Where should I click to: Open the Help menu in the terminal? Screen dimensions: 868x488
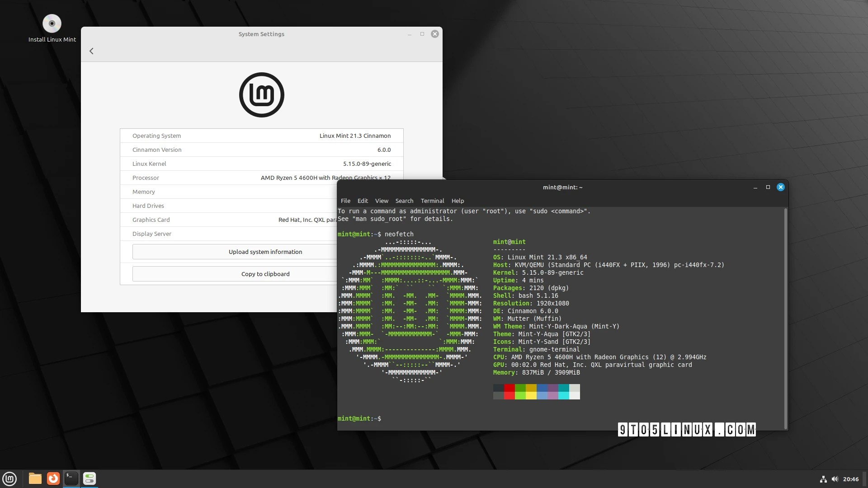(458, 201)
